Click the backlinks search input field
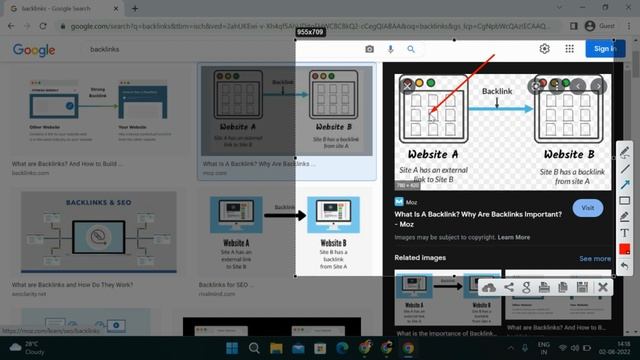640x360 pixels. point(220,49)
